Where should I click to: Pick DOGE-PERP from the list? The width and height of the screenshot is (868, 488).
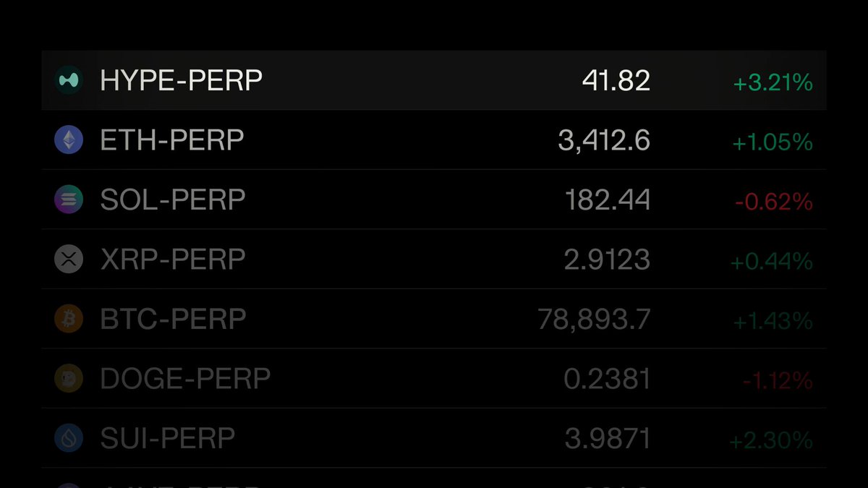click(x=434, y=378)
